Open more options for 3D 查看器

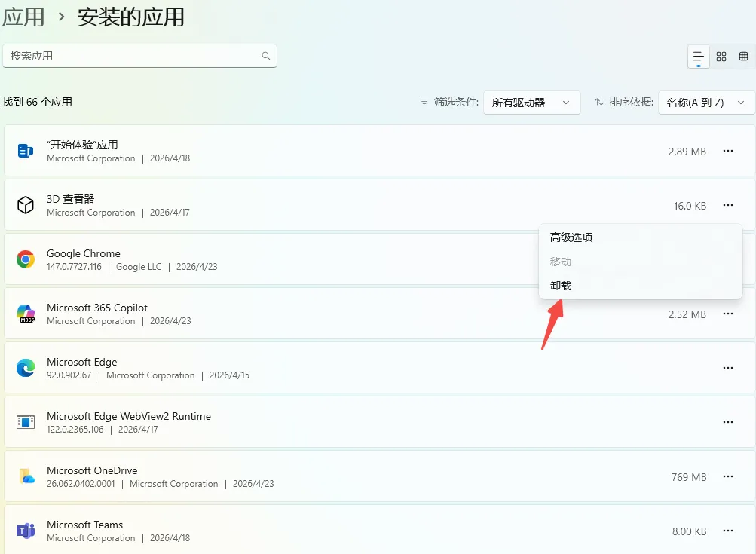(728, 206)
